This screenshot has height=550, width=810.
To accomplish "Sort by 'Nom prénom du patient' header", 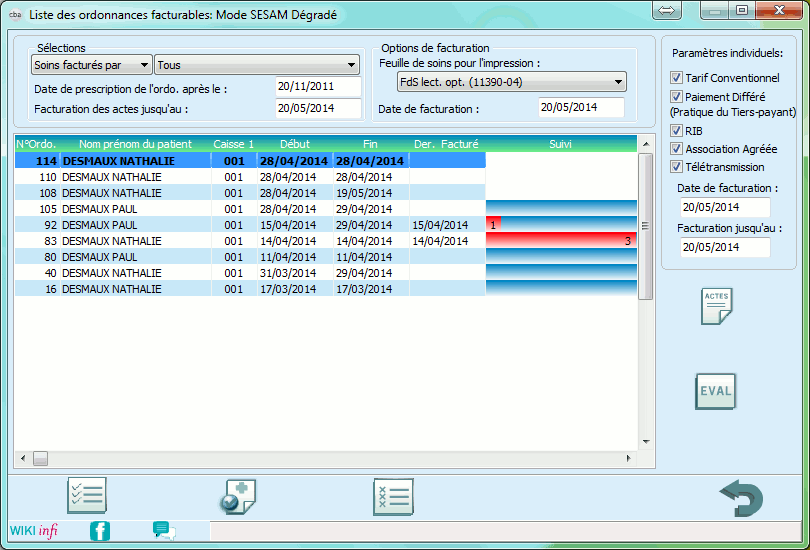I will coord(135,144).
